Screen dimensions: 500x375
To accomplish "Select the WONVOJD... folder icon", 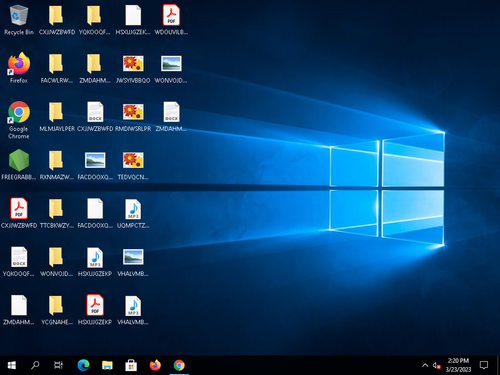I will pyautogui.click(x=57, y=261).
